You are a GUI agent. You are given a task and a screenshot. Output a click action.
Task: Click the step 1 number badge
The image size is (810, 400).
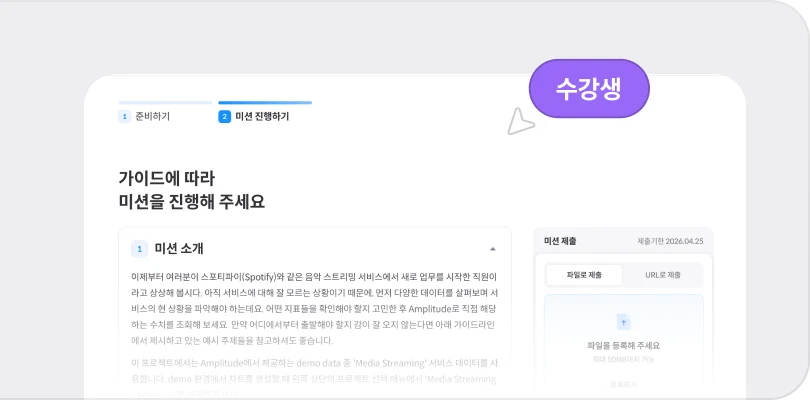tap(124, 117)
